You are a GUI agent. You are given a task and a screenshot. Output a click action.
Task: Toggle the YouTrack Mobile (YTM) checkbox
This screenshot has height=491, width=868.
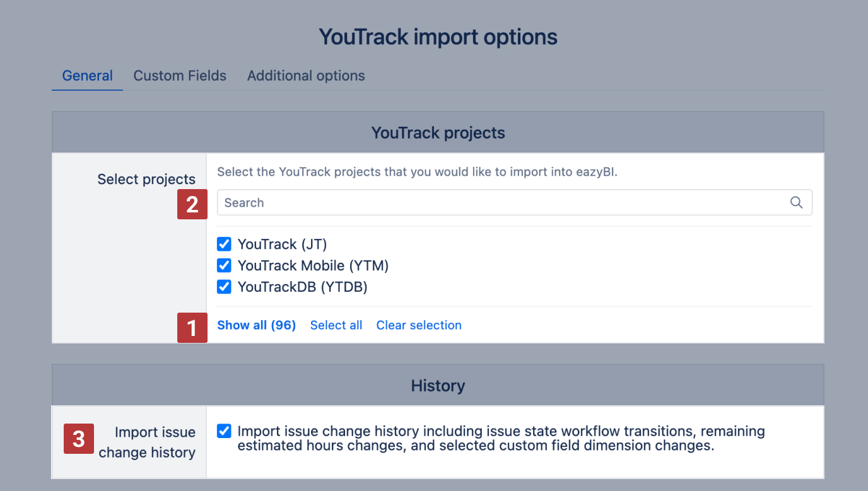pos(224,265)
